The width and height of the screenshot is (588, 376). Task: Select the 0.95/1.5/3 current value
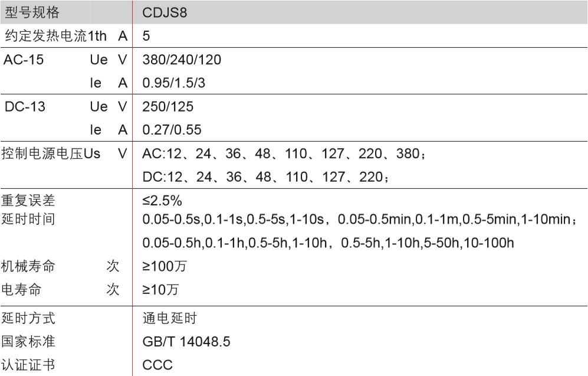[x=174, y=83]
